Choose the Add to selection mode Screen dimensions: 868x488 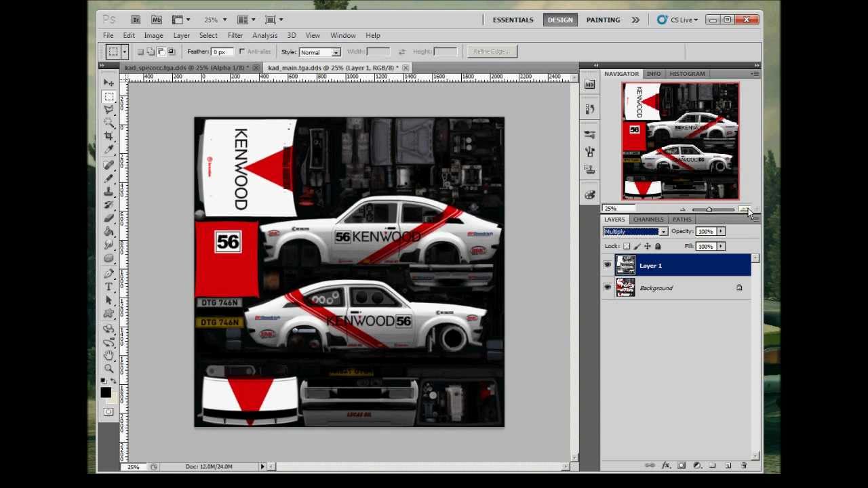[x=151, y=52]
